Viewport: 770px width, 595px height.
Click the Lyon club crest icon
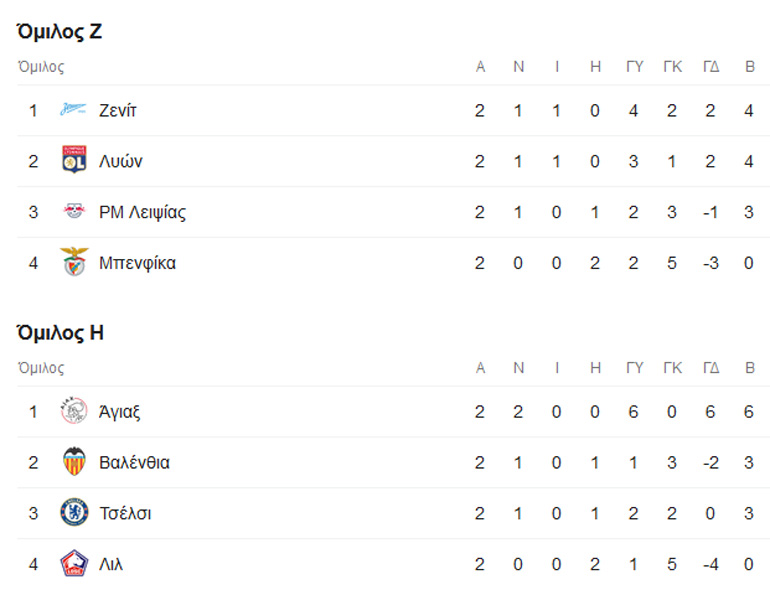[74, 161]
